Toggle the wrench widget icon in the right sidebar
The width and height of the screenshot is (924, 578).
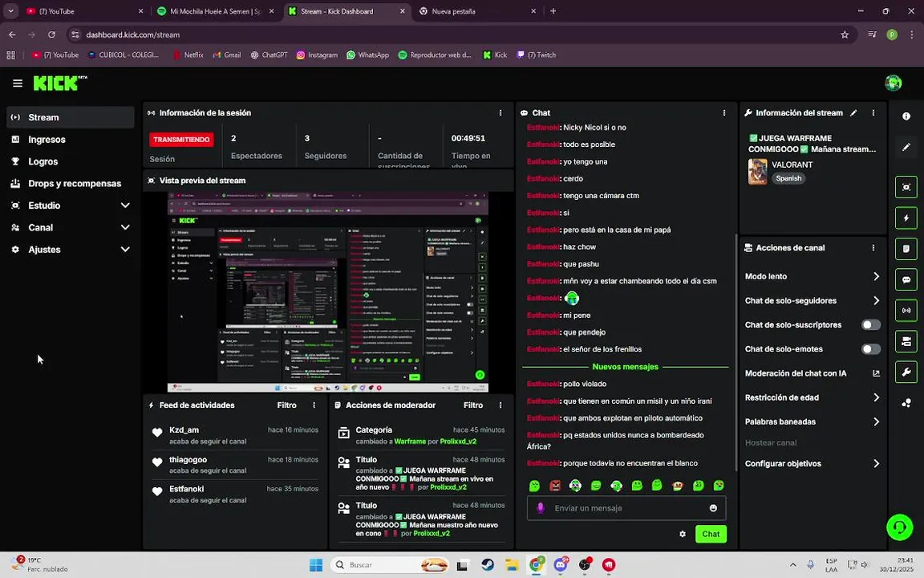coord(906,372)
